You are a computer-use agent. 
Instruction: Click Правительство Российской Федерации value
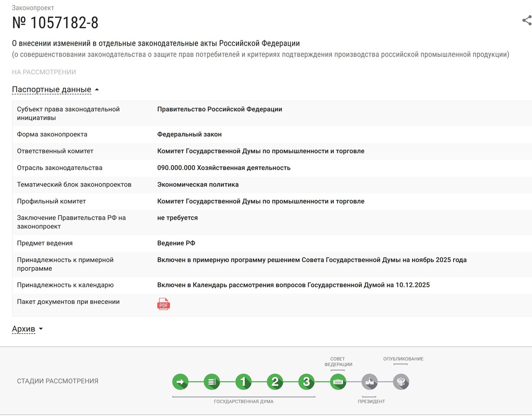click(x=219, y=109)
